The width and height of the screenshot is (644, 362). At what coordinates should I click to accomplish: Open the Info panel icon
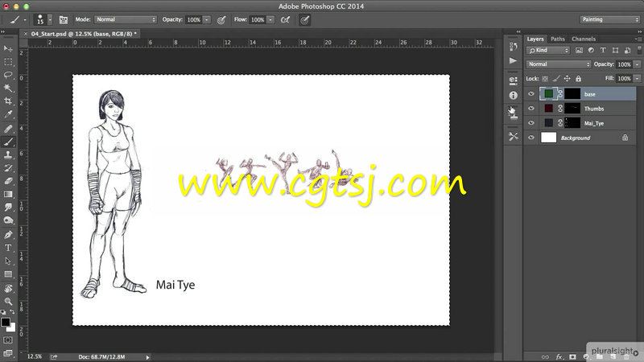513,95
